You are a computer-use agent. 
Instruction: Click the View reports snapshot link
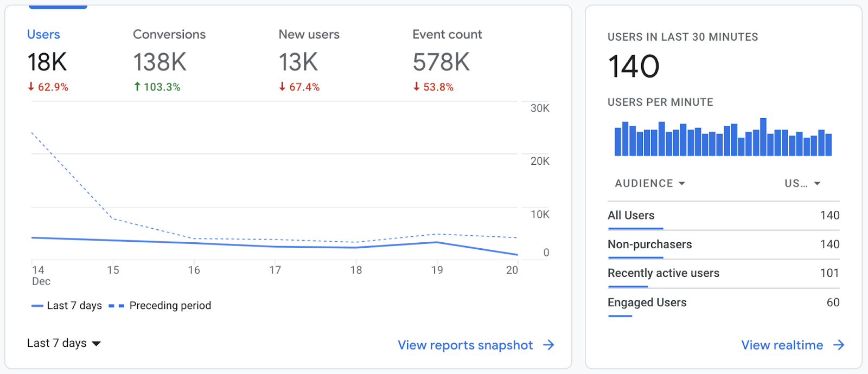[x=465, y=345]
